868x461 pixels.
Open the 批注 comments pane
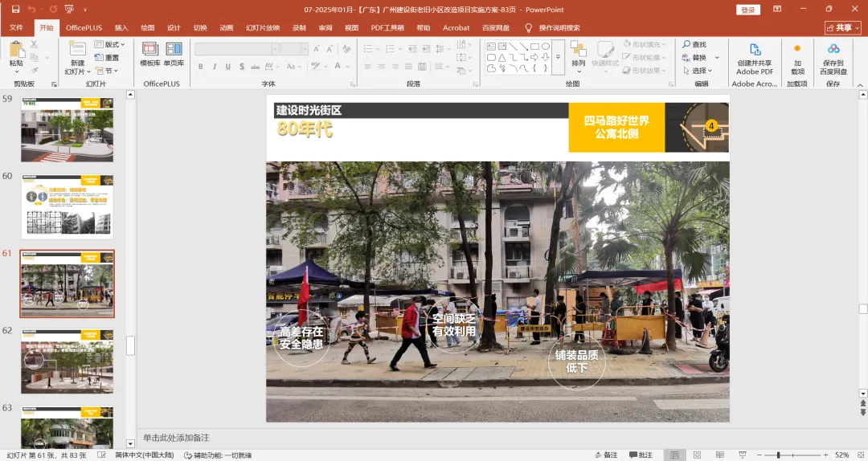tap(641, 455)
